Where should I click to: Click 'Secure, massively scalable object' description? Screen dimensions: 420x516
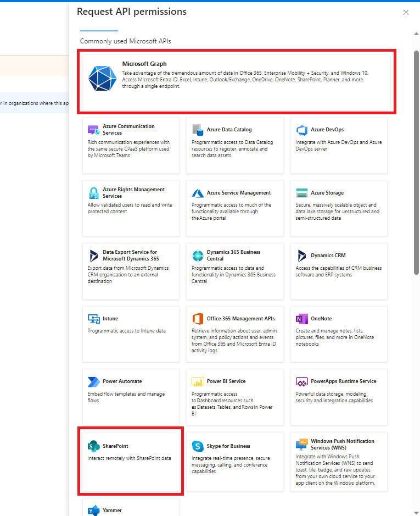[338, 211]
